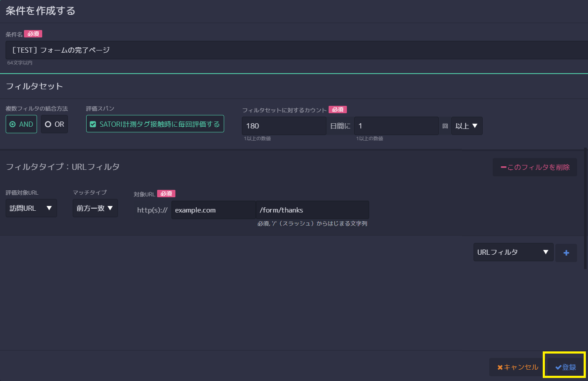Click the 180 days count field
This screenshot has width=588, height=381.
pyautogui.click(x=284, y=126)
